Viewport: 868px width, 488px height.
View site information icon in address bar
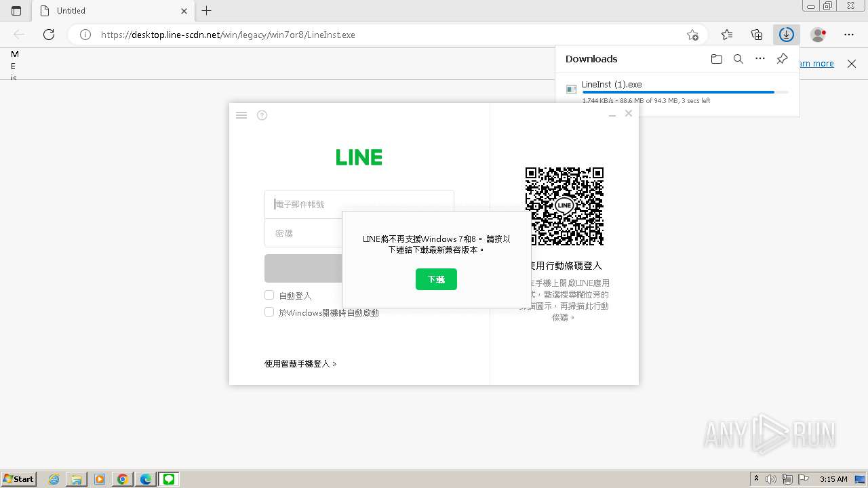[85, 35]
